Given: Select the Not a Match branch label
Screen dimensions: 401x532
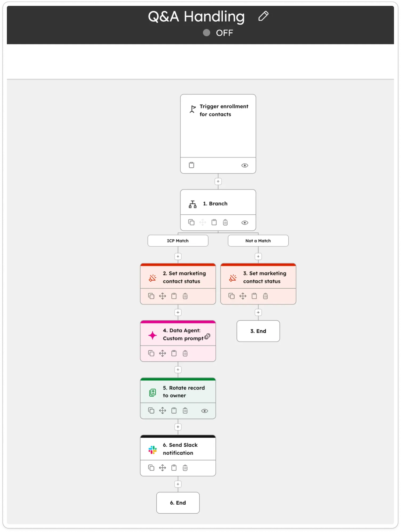Looking at the screenshot, I should 258,240.
